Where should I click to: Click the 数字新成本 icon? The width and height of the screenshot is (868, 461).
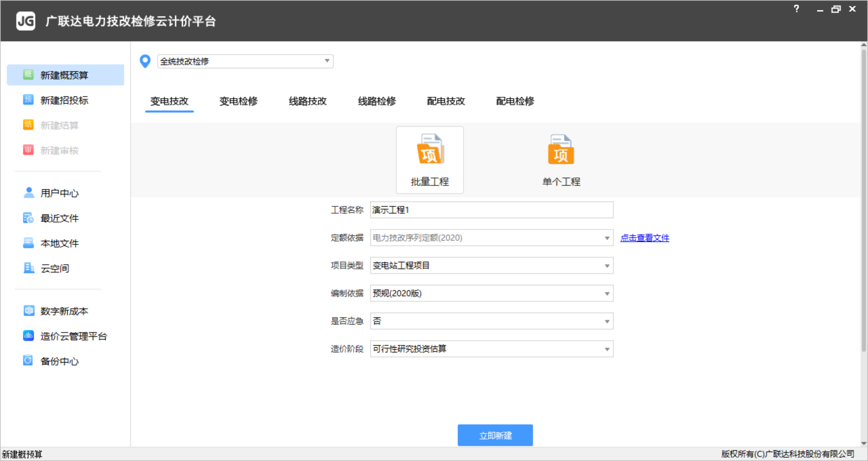coord(28,310)
